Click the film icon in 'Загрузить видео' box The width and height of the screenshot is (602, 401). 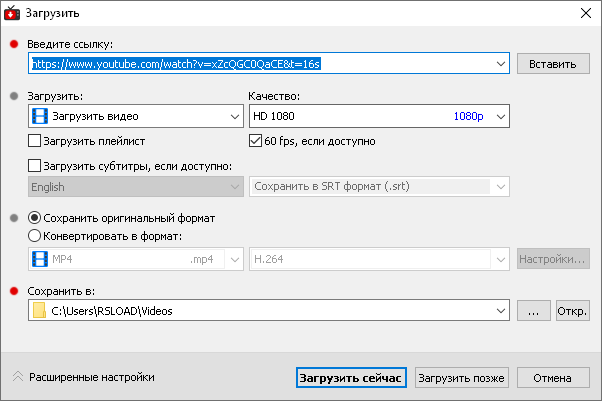(39, 116)
